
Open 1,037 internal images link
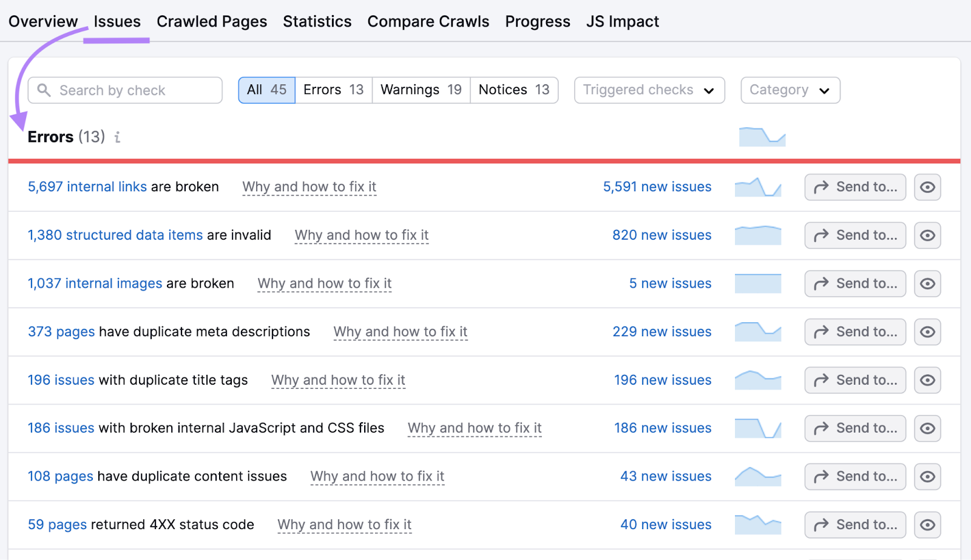[95, 283]
